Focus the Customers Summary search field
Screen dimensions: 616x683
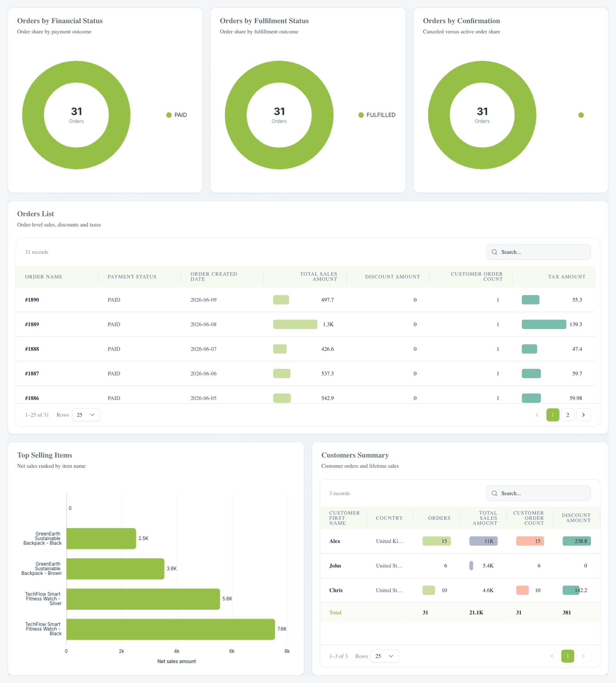tap(538, 493)
